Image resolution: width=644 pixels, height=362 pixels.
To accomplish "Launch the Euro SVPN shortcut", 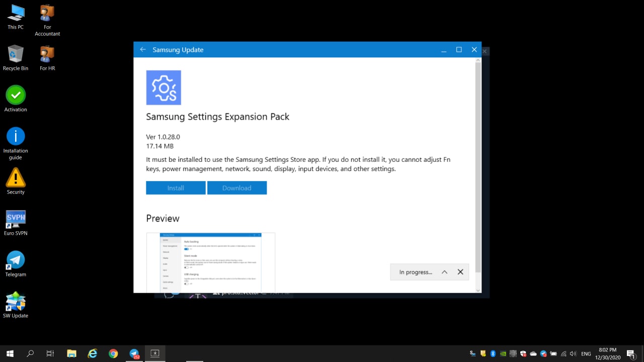I will [16, 223].
